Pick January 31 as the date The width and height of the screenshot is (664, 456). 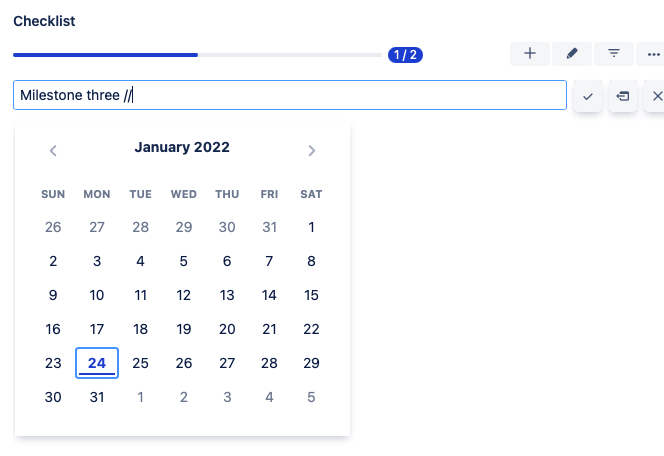(x=97, y=397)
